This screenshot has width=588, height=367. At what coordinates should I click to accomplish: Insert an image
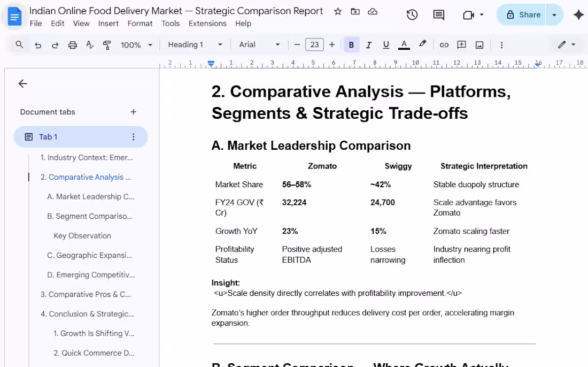click(479, 45)
